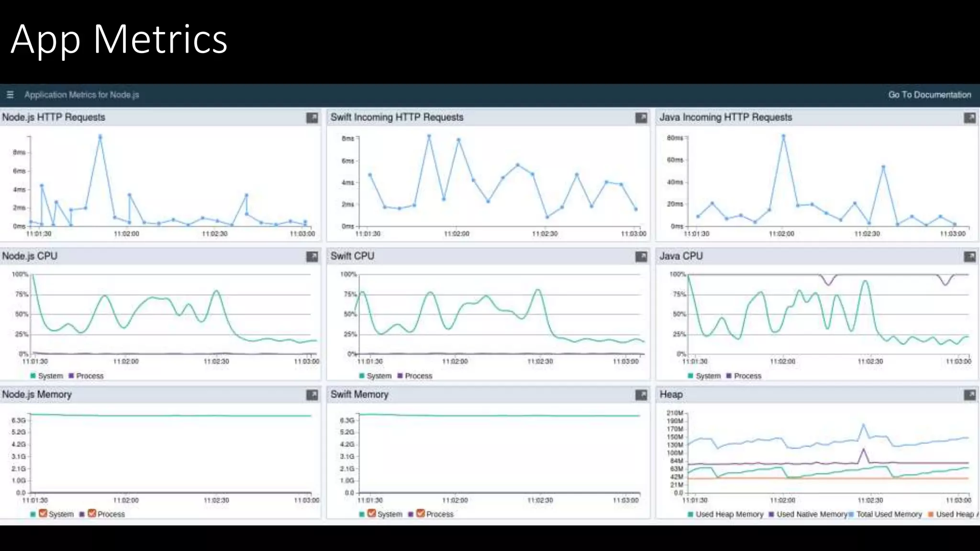Maximize the Node.js HTTP Requests chart

point(312,118)
